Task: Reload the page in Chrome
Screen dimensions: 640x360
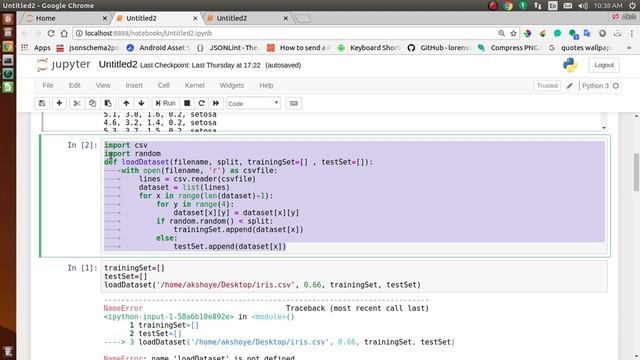Action: point(51,33)
